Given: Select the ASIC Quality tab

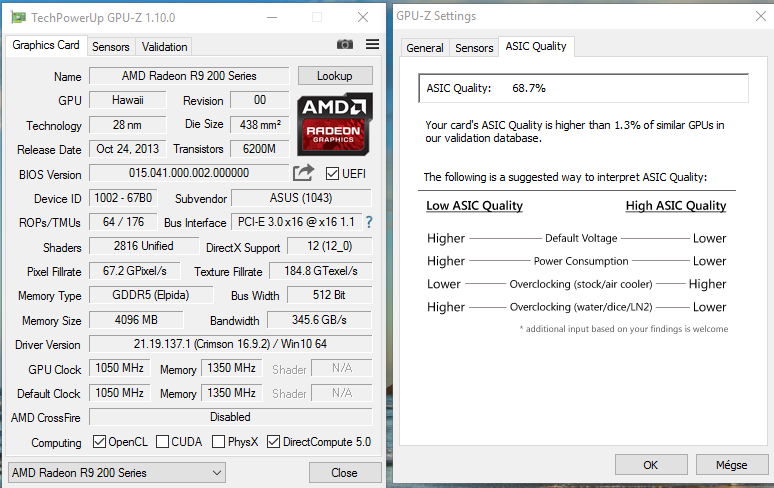Looking at the screenshot, I should 536,46.
